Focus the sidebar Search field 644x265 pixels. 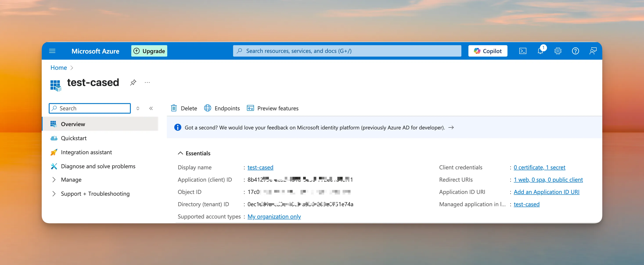[x=90, y=108]
